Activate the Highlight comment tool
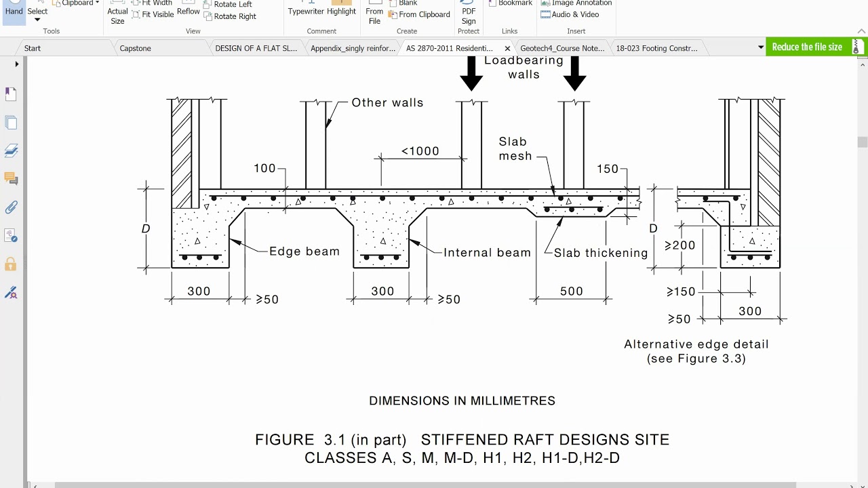This screenshot has height=488, width=868. point(341,8)
